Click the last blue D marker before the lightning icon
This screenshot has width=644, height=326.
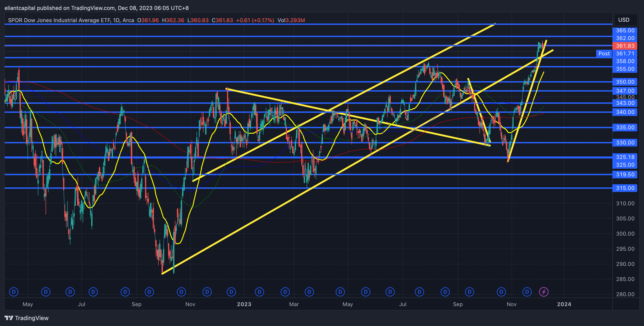pyautogui.click(x=527, y=292)
